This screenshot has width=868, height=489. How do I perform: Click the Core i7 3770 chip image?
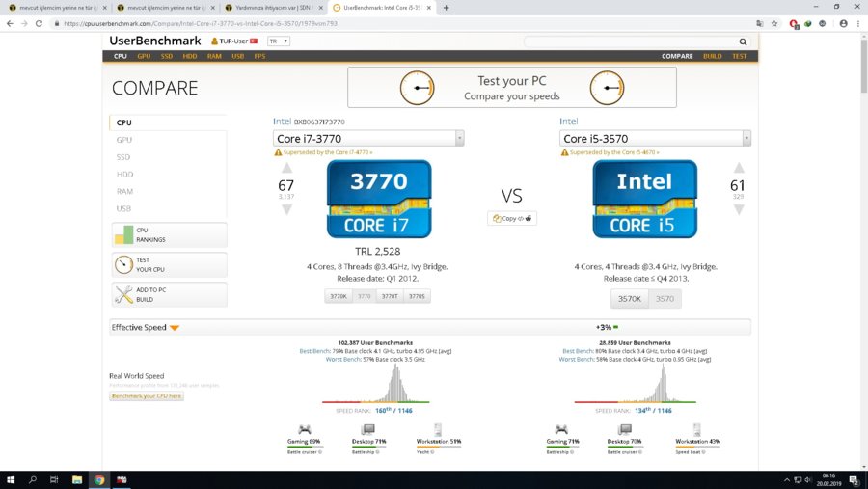click(378, 199)
